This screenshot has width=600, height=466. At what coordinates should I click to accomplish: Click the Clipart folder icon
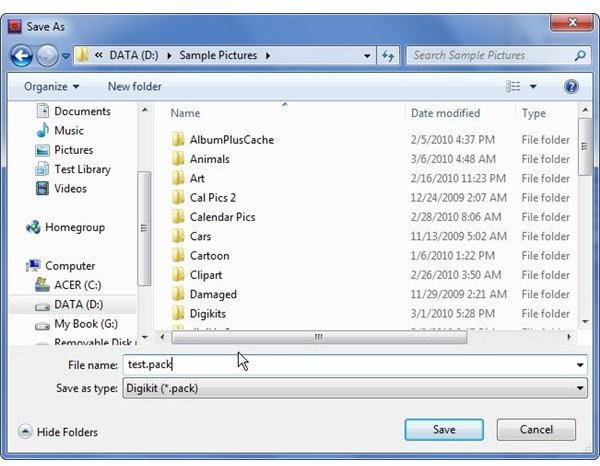[x=178, y=274]
